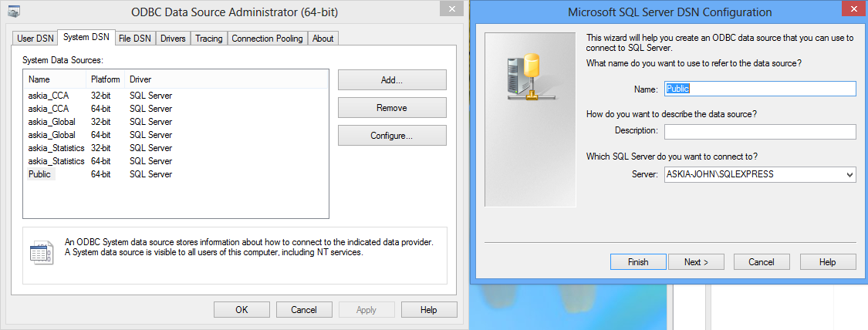The image size is (868, 330).
Task: Click the data source info icon
Action: (x=40, y=252)
